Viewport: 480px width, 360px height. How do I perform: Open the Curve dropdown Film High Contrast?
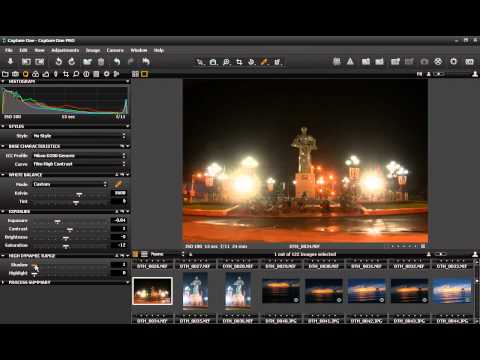[79, 164]
